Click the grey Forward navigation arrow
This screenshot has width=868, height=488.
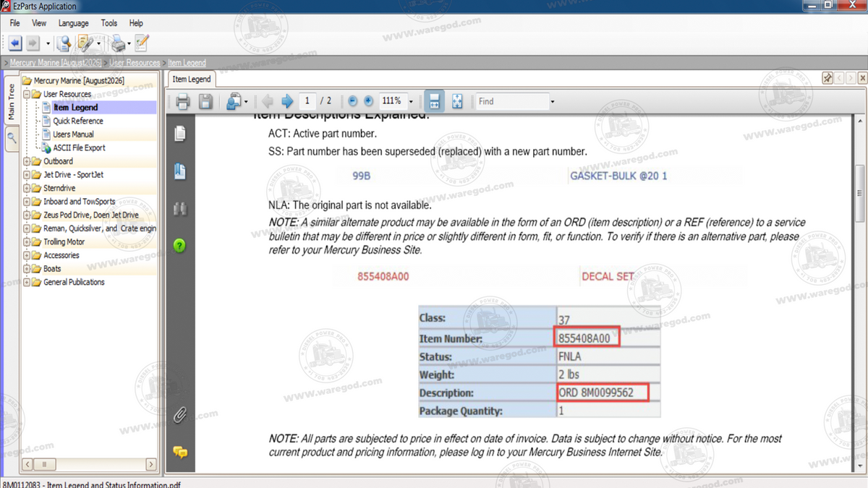(x=33, y=43)
